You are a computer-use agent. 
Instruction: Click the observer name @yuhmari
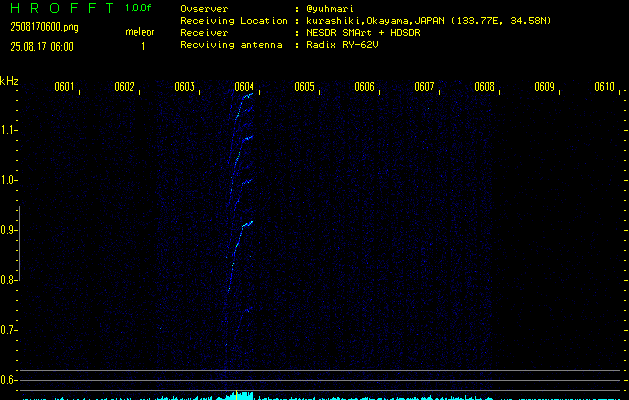click(330, 9)
